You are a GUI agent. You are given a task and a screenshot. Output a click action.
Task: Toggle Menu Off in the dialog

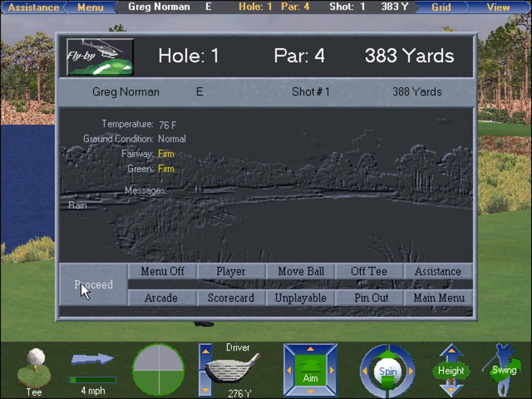(x=162, y=272)
